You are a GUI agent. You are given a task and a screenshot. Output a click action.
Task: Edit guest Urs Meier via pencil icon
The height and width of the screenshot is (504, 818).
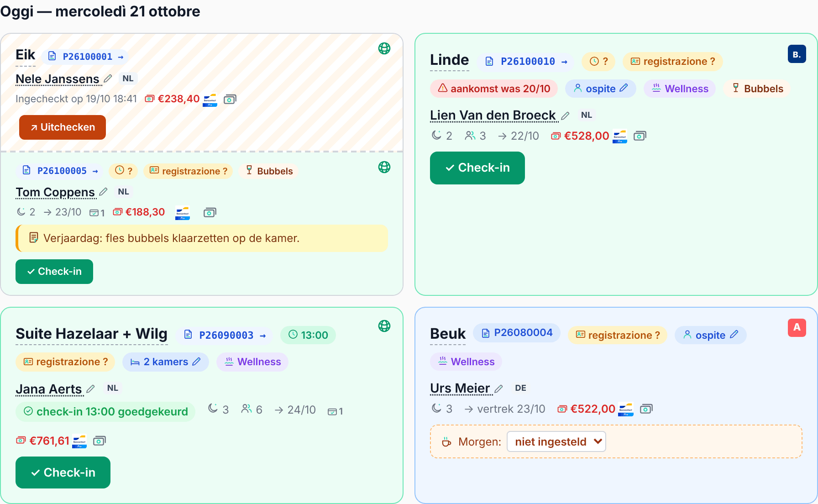click(498, 388)
